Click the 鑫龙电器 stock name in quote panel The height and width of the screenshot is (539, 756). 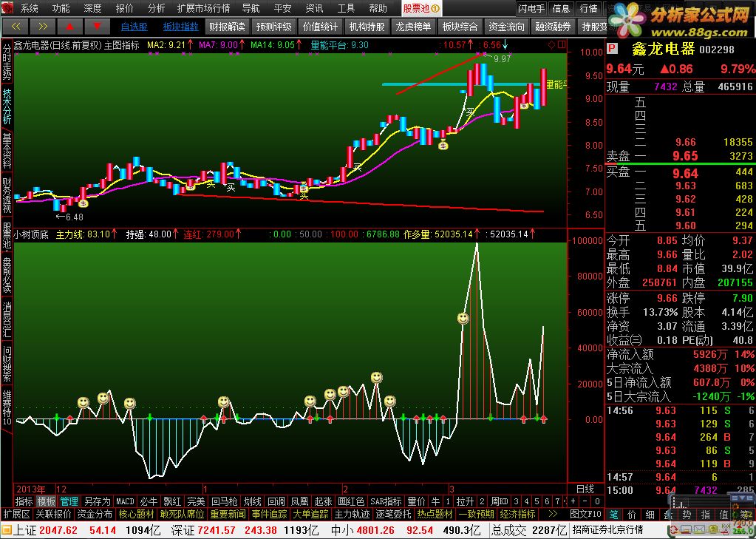point(664,49)
